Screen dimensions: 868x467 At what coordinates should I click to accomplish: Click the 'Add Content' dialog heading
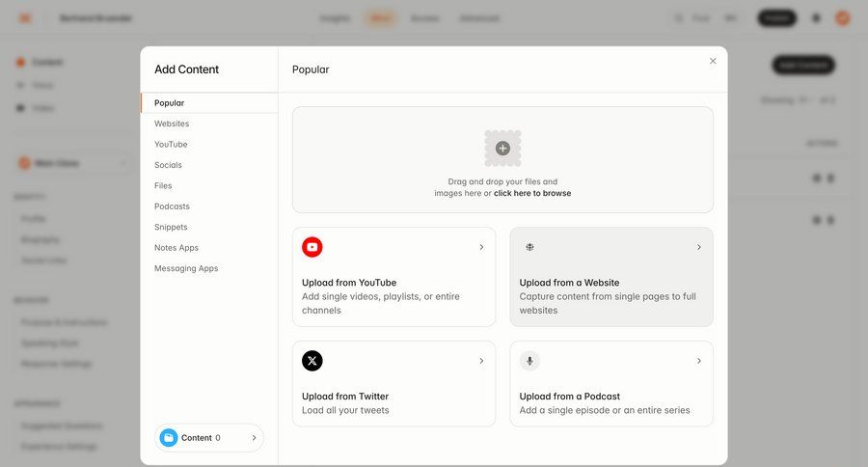click(x=186, y=69)
